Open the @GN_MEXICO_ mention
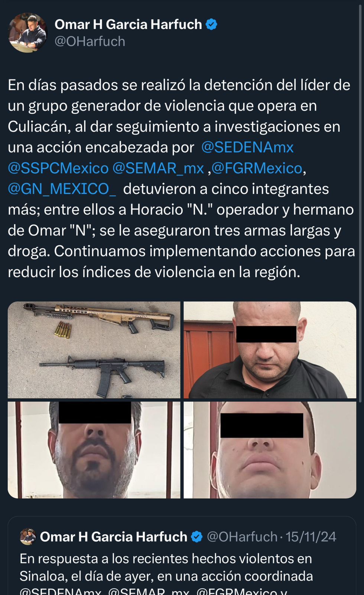This screenshot has height=595, width=364. coord(62,189)
